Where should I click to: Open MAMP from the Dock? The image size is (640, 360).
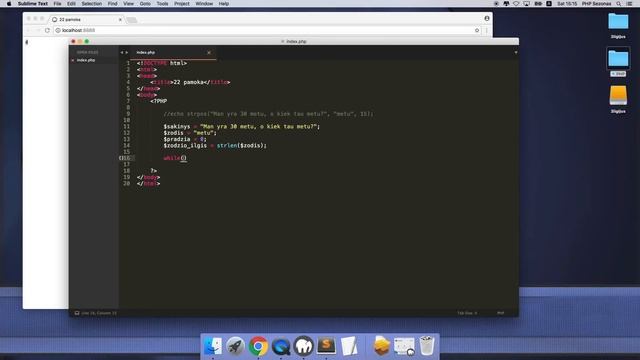[x=304, y=346]
